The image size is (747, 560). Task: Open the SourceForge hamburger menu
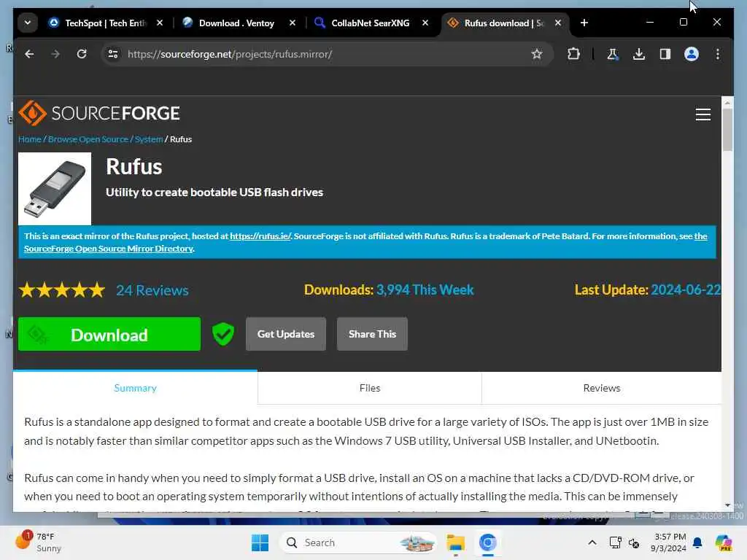click(x=703, y=114)
